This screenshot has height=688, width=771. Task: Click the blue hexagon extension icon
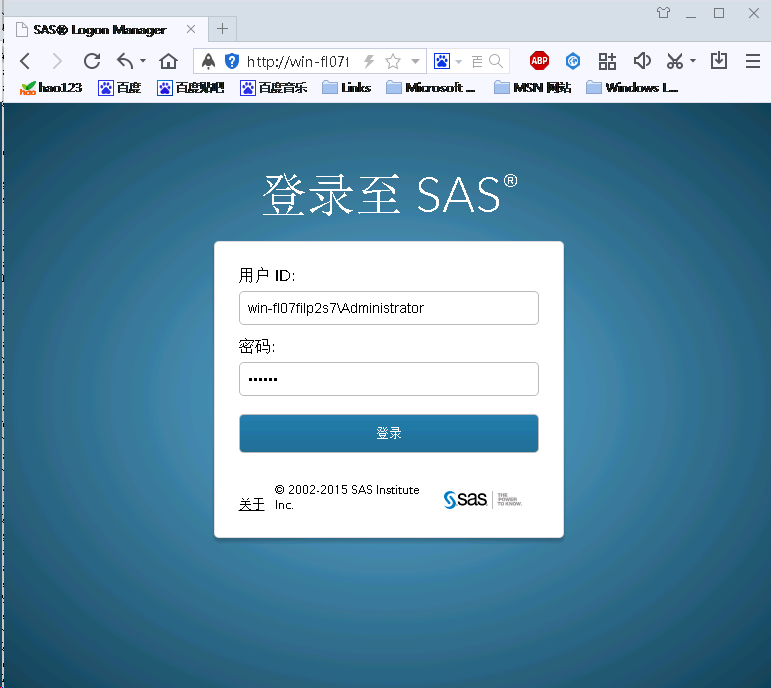pyautogui.click(x=573, y=61)
